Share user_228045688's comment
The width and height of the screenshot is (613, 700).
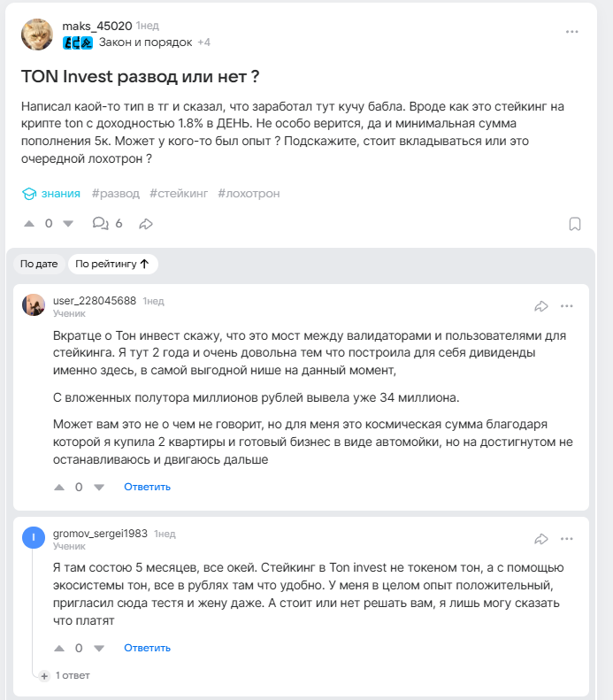541,306
